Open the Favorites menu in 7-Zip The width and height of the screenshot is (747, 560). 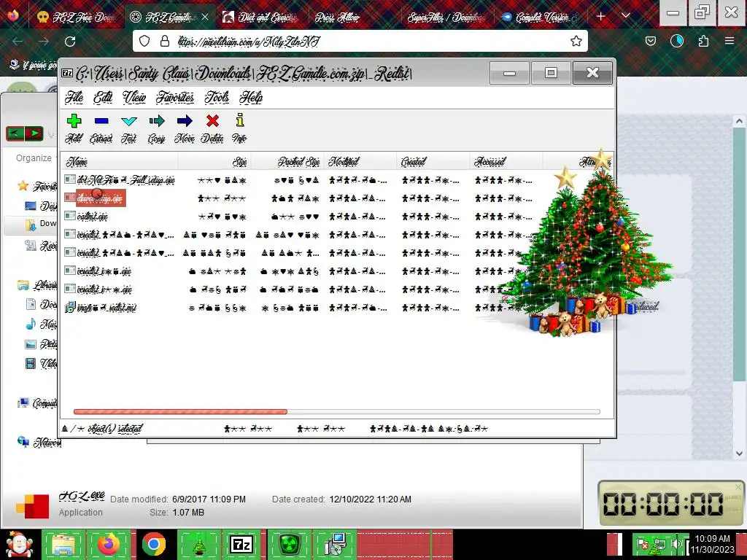(x=175, y=97)
